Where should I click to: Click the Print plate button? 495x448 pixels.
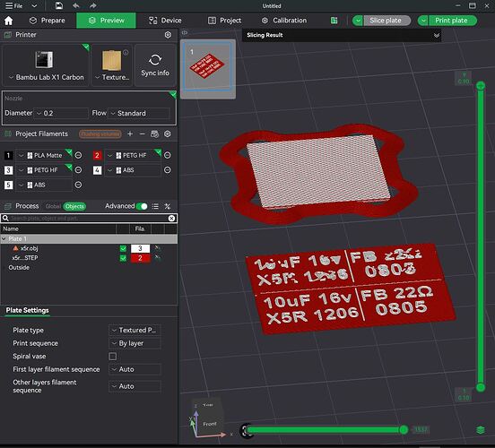[452, 21]
